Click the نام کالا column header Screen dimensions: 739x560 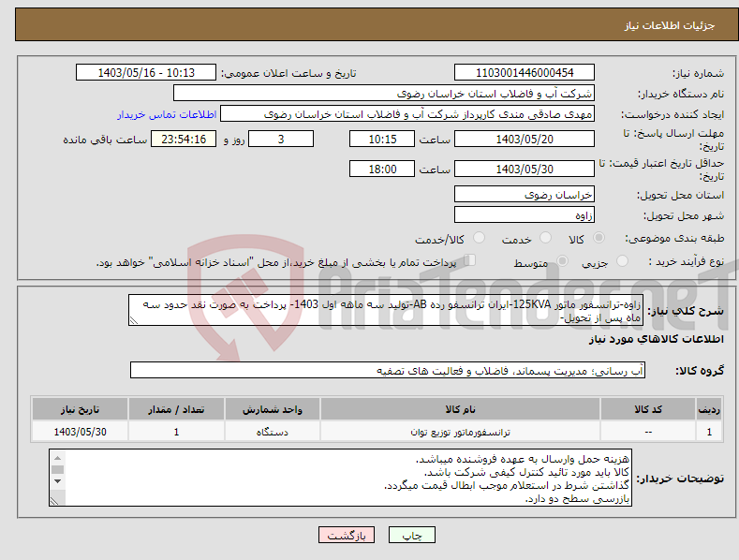tap(460, 409)
